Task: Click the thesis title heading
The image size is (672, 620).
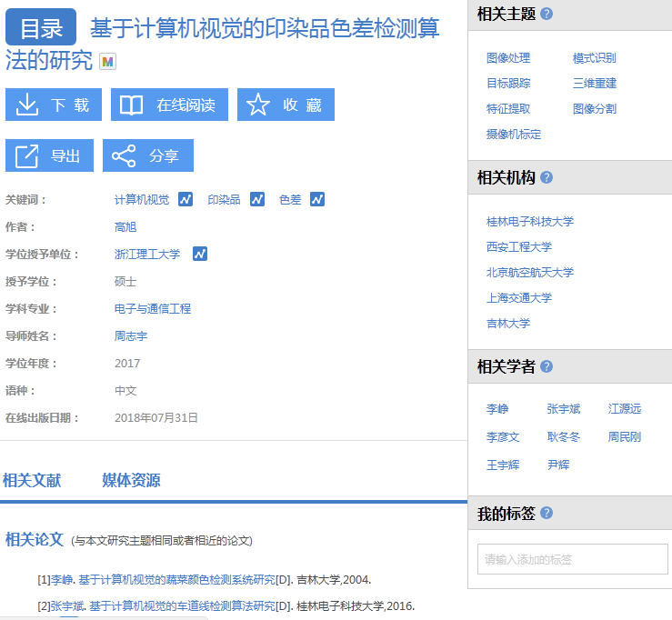Action: [x=223, y=44]
